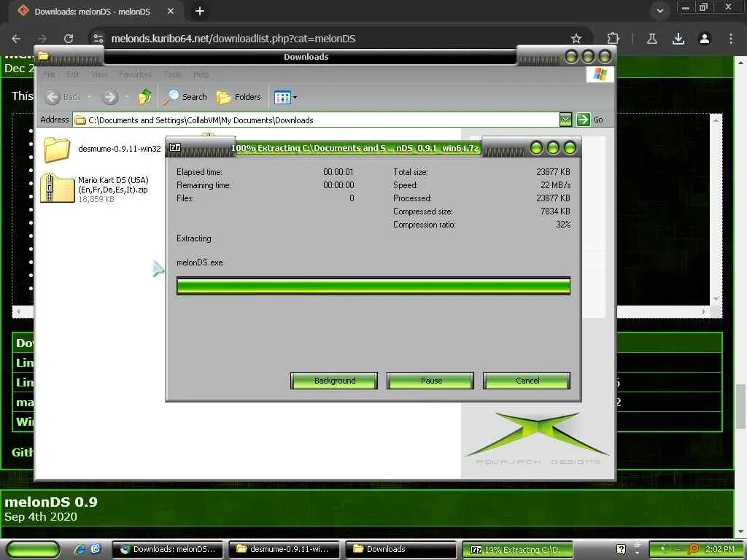
Task: Click the Forward arrow in the Downloads explorer
Action: (x=110, y=97)
